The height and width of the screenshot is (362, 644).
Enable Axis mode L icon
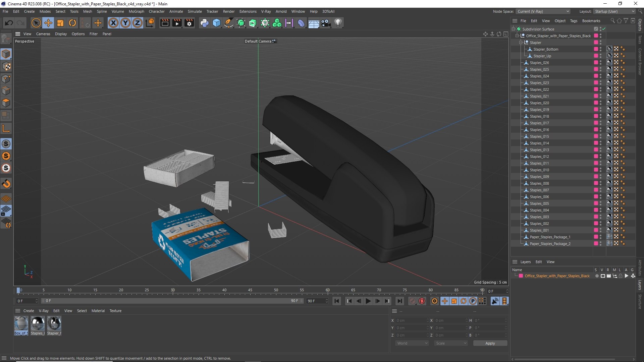pyautogui.click(x=6, y=128)
